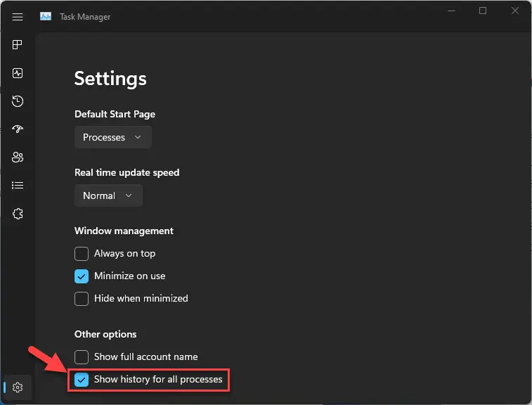Open the hamburger navigation menu

[18, 17]
